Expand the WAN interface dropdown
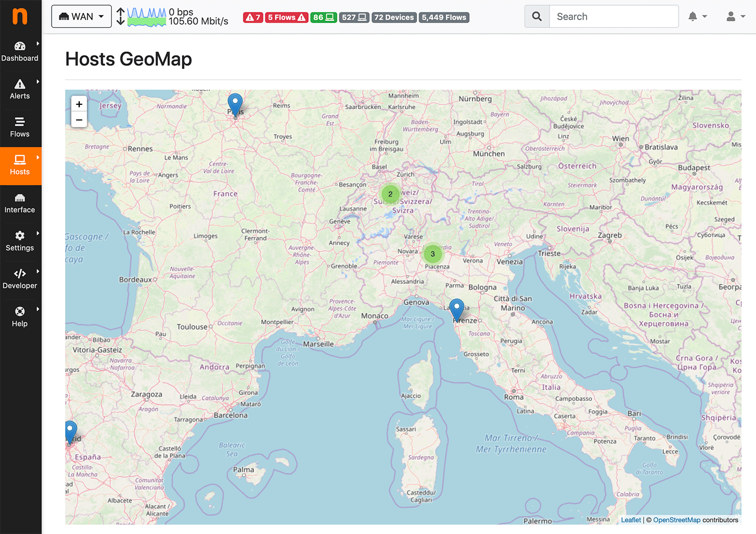Screen dimensions: 756x534 pos(81,17)
